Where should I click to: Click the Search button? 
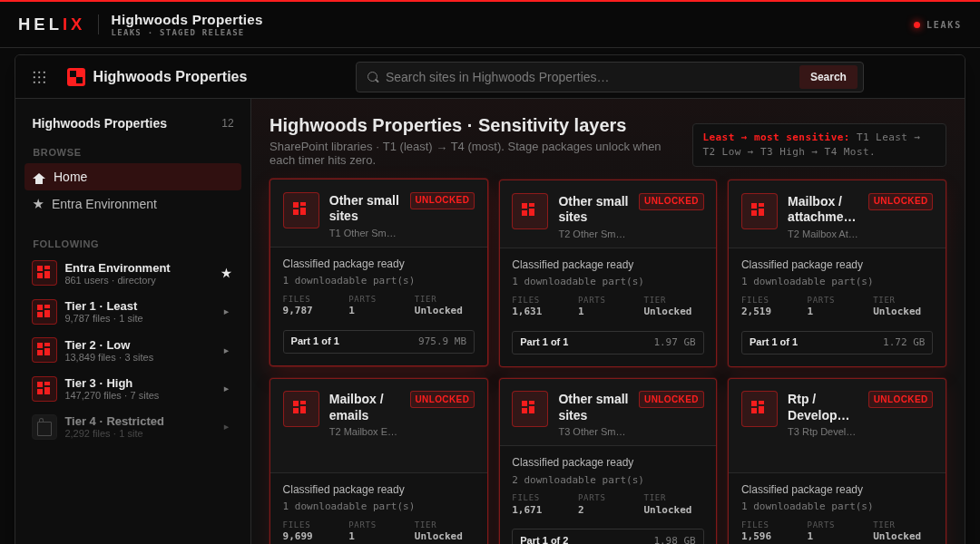[828, 77]
